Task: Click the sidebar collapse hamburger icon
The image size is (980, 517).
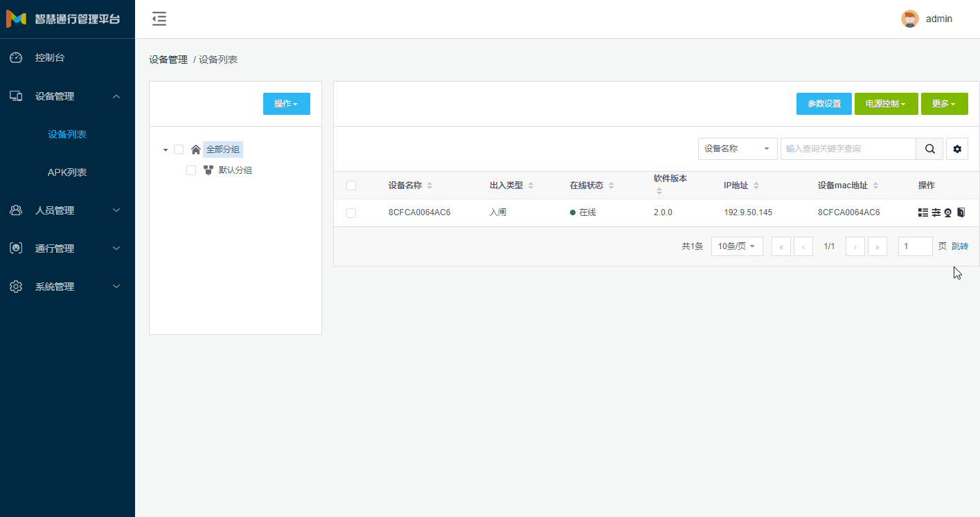Action: pyautogui.click(x=159, y=19)
